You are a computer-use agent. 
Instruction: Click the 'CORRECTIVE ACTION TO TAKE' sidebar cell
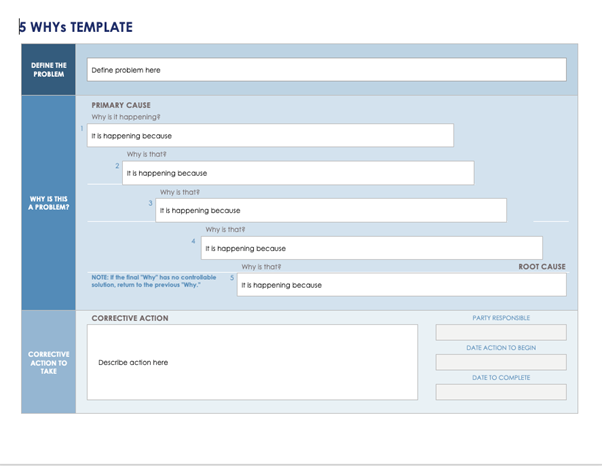click(48, 362)
